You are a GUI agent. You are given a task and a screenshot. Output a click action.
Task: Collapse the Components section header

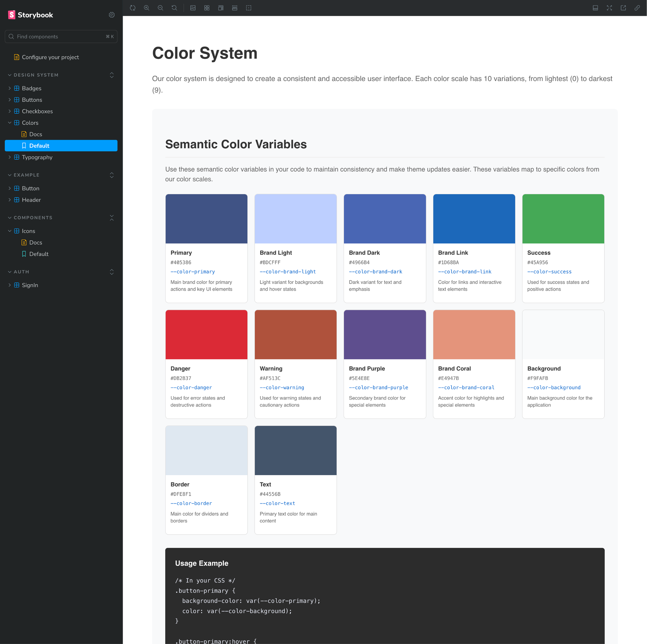coord(30,218)
